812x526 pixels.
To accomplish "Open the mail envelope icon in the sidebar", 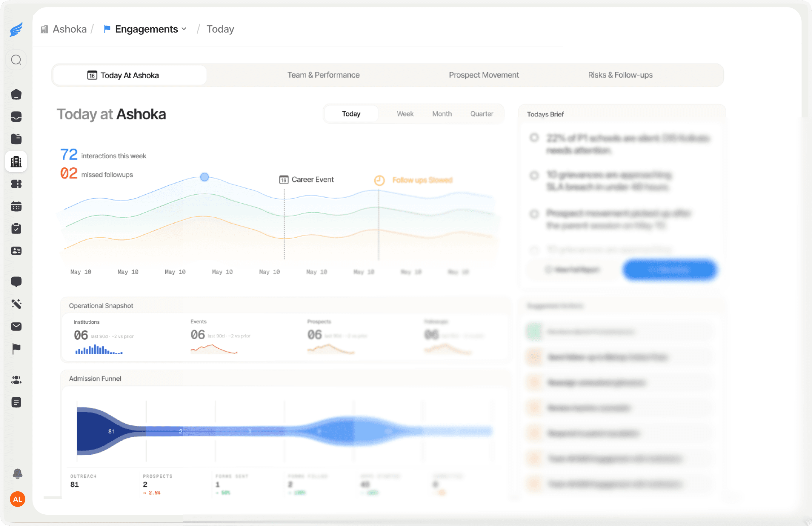I will (x=16, y=327).
